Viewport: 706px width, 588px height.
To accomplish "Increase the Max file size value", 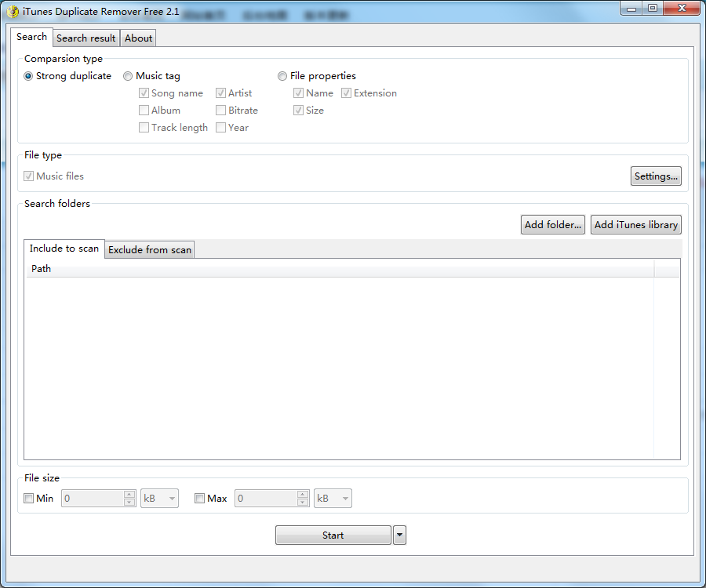I will coord(303,494).
